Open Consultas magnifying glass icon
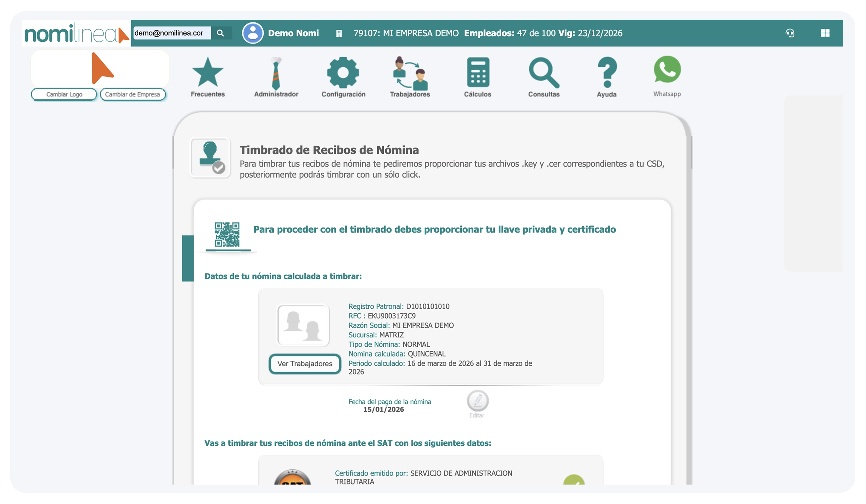866x504 pixels. click(x=544, y=72)
